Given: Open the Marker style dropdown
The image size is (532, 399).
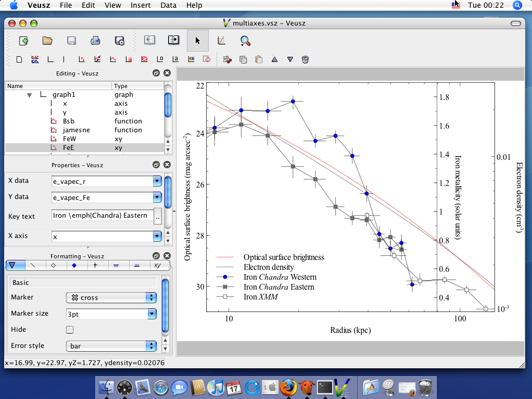Looking at the screenshot, I should (x=111, y=297).
